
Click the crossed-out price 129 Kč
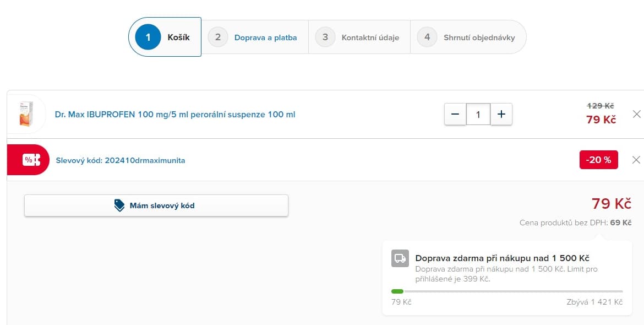tap(601, 106)
